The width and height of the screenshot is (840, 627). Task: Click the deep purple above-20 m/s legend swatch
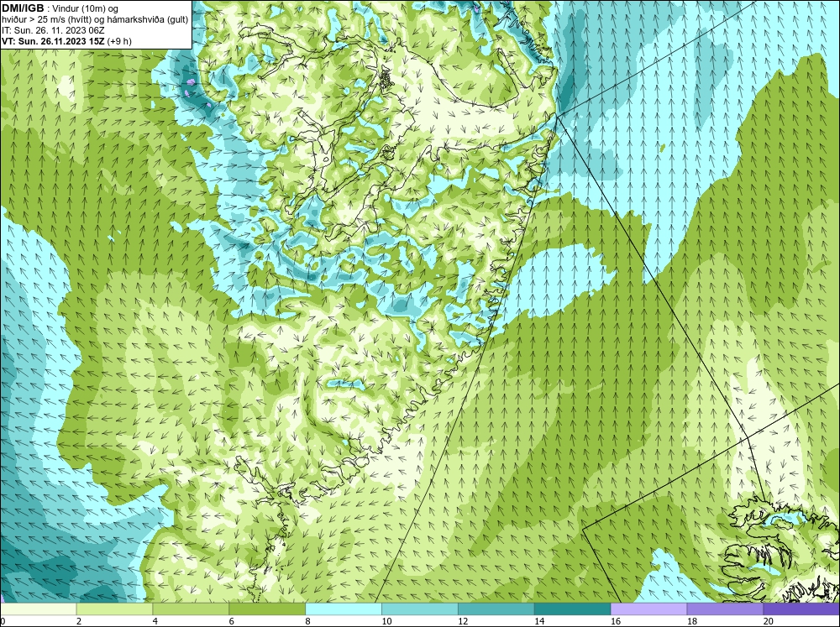tap(801, 609)
